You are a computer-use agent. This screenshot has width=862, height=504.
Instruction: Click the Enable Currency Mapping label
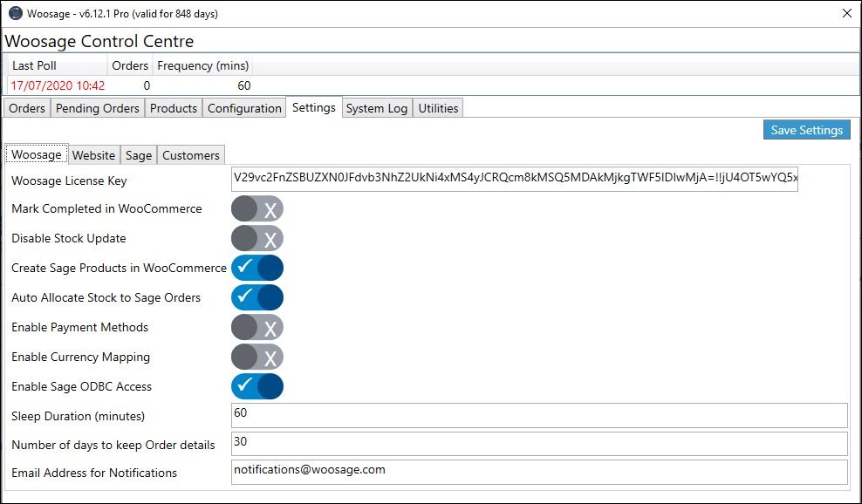click(81, 358)
